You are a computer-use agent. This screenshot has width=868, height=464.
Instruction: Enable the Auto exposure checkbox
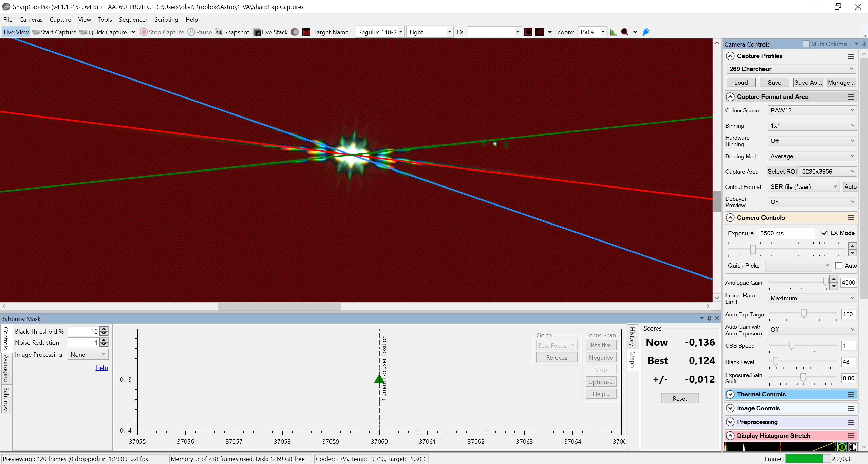(x=839, y=266)
